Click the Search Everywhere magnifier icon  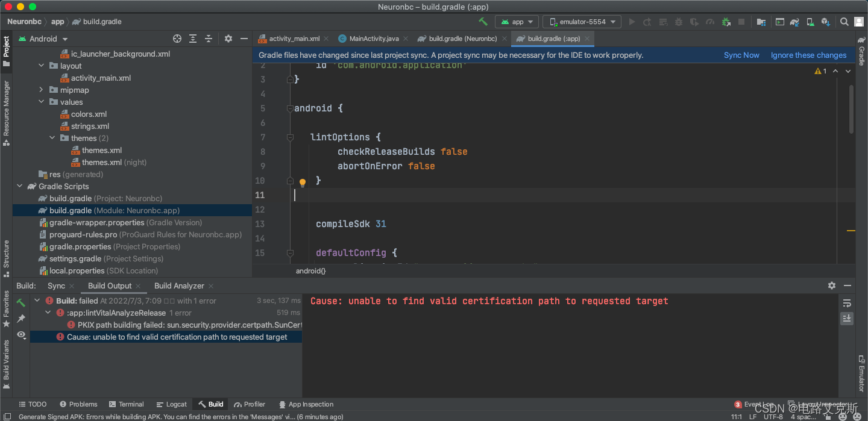point(844,22)
